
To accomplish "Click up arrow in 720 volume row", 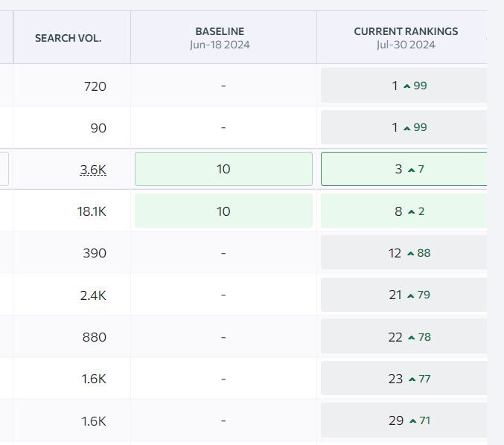I will [406, 86].
